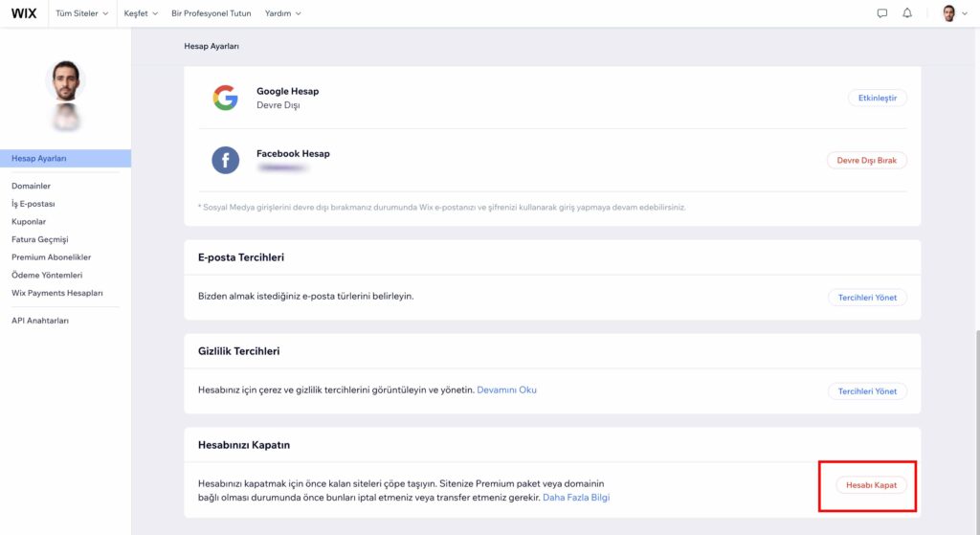Click the Google account logo

pyautogui.click(x=225, y=99)
